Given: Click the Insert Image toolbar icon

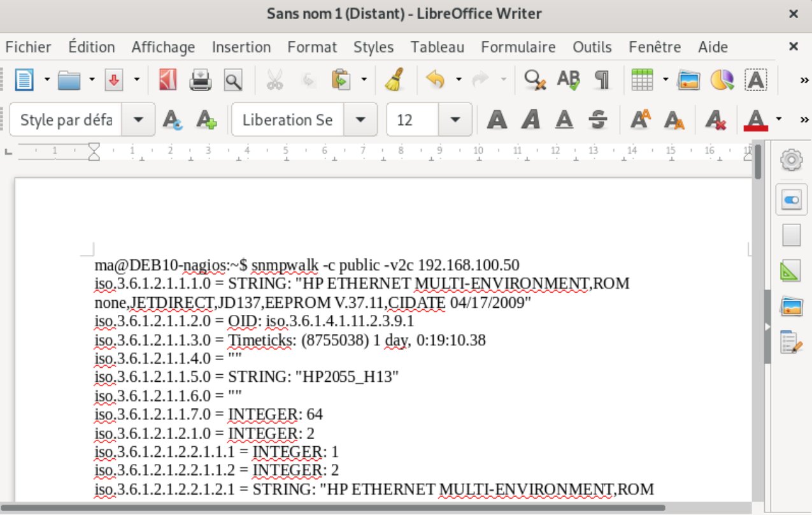Looking at the screenshot, I should coord(688,80).
